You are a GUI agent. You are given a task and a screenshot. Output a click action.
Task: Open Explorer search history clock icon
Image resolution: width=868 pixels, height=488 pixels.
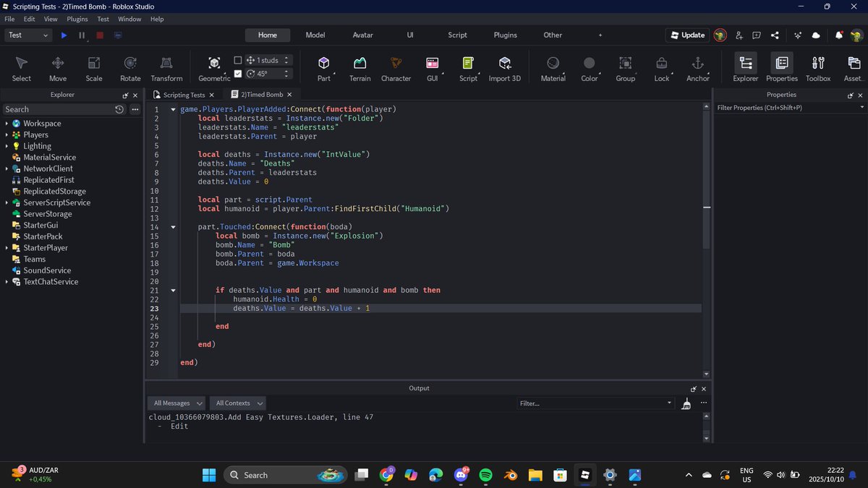[x=119, y=109]
